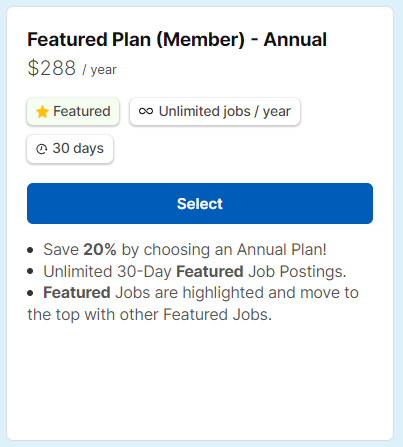Click bold Featured before 'Jobs are highlighted'

(77, 292)
